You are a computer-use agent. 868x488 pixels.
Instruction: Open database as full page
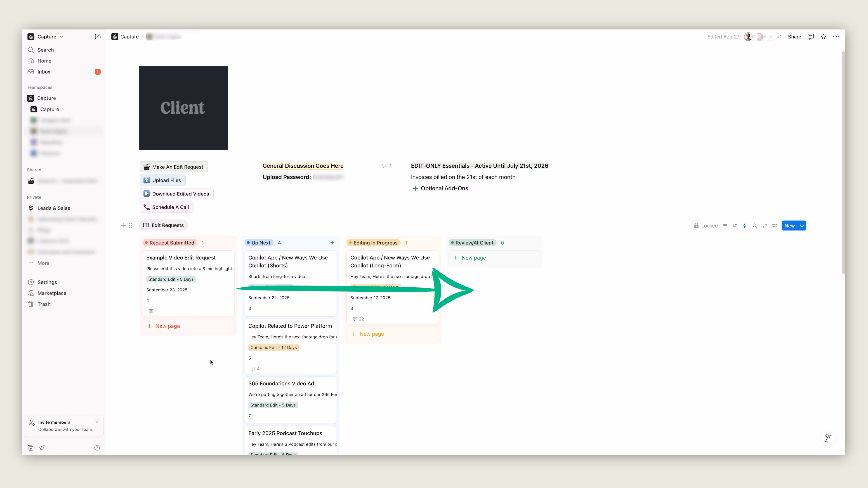pos(764,226)
